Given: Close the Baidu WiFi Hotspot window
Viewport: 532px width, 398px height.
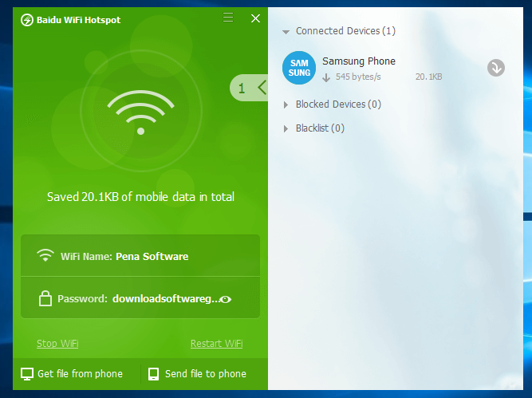Looking at the screenshot, I should [x=255, y=18].
